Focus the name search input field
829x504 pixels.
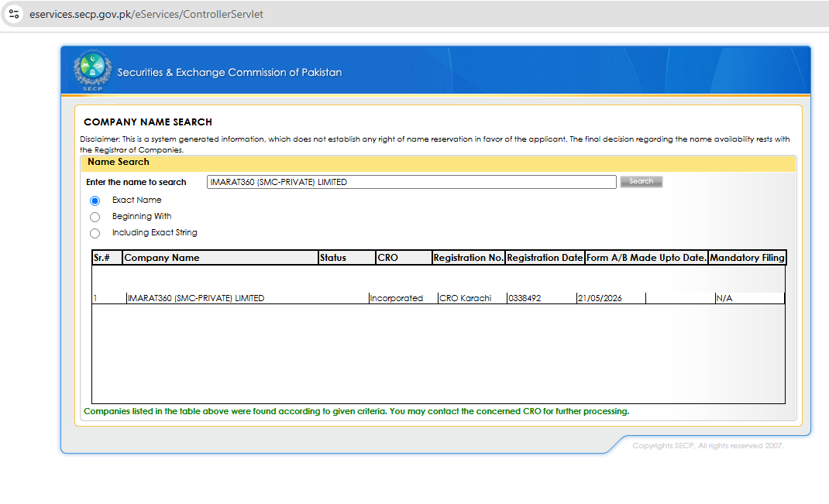tap(411, 182)
